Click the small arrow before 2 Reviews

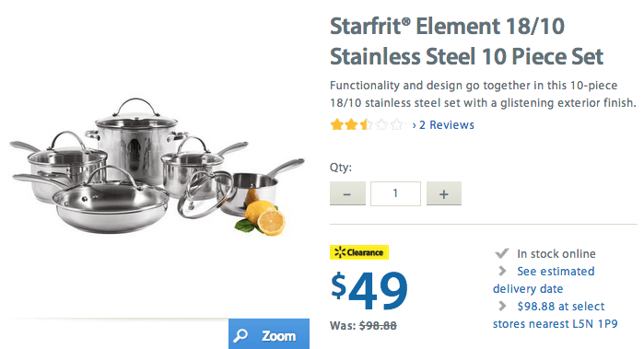pos(414,125)
